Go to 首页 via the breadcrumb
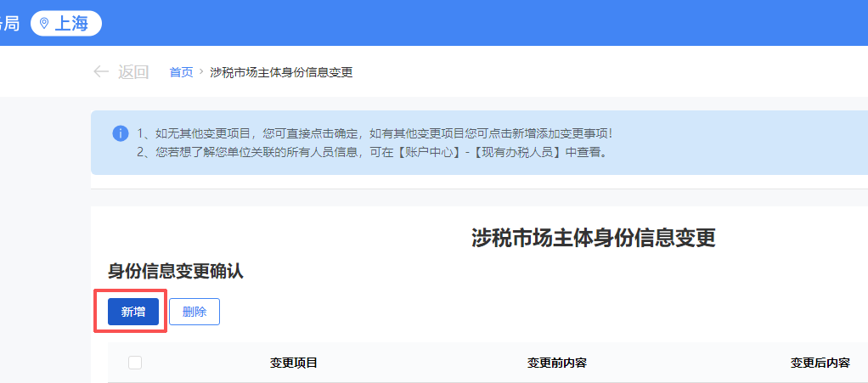 pos(181,72)
